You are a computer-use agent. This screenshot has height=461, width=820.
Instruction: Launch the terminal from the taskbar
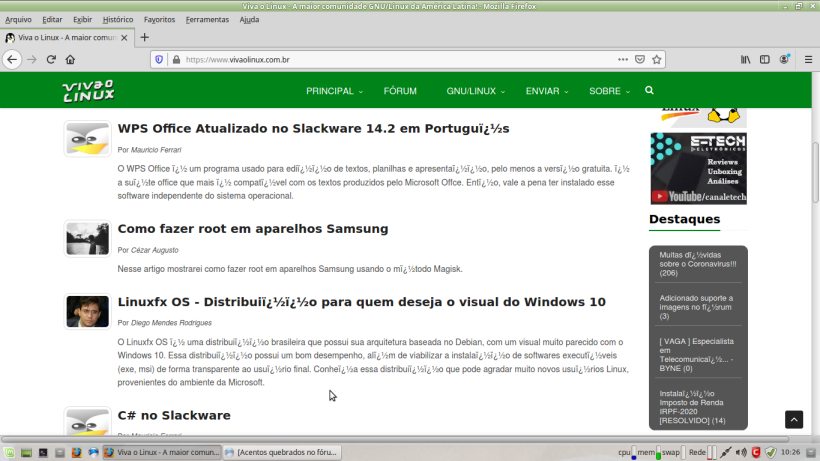[43, 453]
